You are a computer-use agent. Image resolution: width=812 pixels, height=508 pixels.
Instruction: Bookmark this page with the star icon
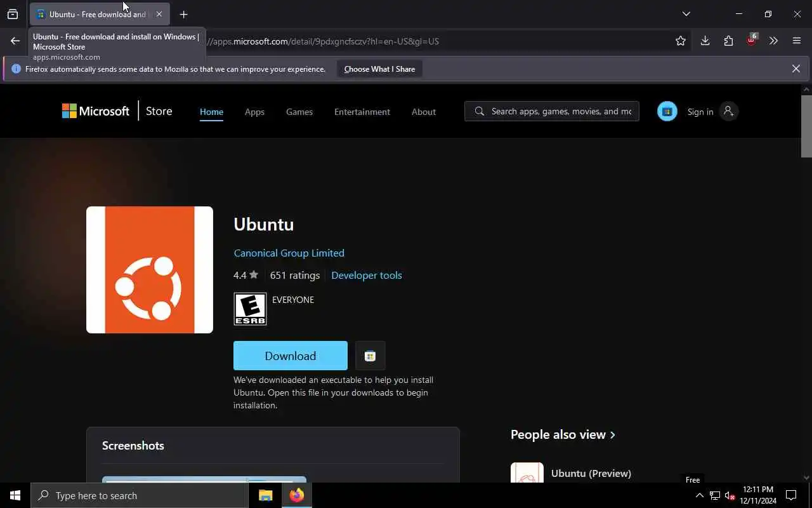(x=681, y=41)
